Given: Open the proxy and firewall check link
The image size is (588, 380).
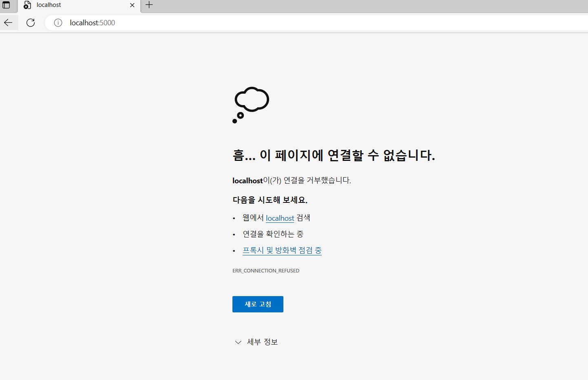Looking at the screenshot, I should pos(282,250).
